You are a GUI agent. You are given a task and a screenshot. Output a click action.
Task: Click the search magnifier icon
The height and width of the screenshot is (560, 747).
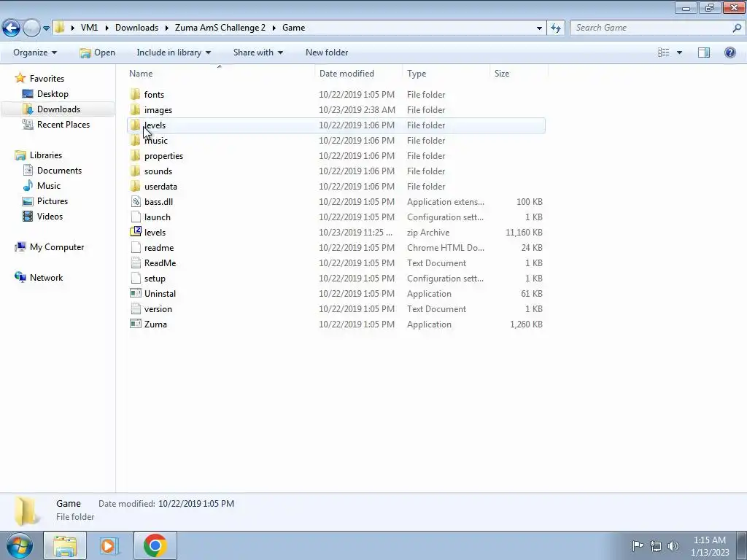tap(737, 28)
